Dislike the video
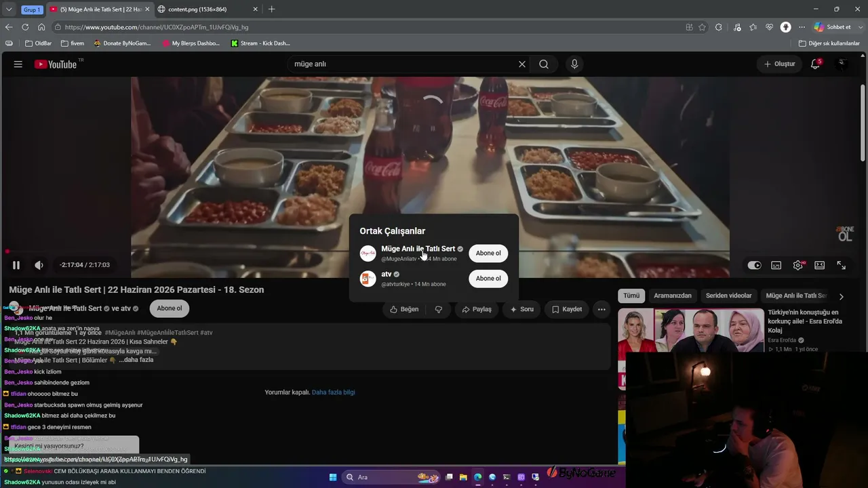This screenshot has height=488, width=868. (x=439, y=309)
